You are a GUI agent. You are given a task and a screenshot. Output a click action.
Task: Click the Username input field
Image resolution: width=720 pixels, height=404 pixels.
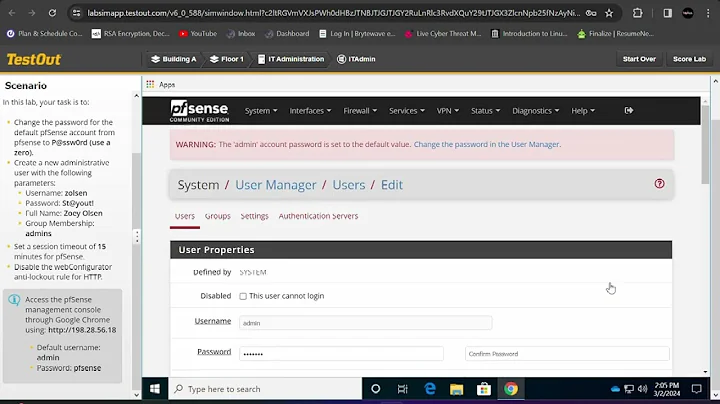(366, 323)
